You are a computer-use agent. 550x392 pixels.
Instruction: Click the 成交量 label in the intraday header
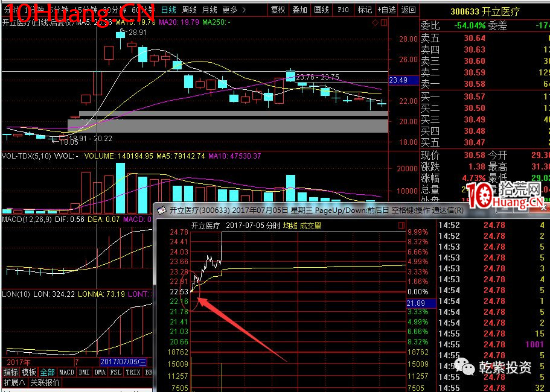click(x=310, y=226)
